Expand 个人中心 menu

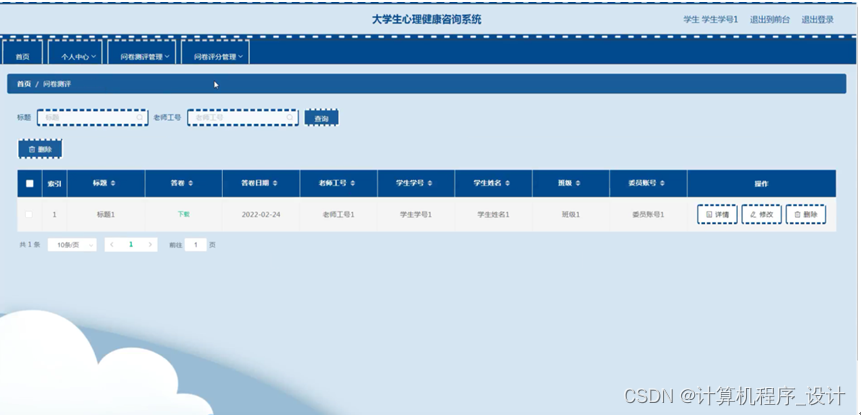pos(75,54)
